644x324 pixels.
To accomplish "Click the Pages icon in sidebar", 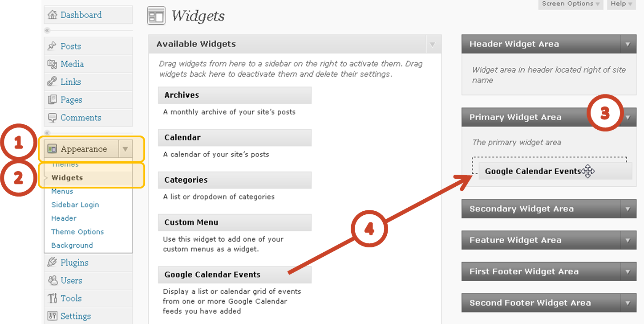I will (53, 100).
